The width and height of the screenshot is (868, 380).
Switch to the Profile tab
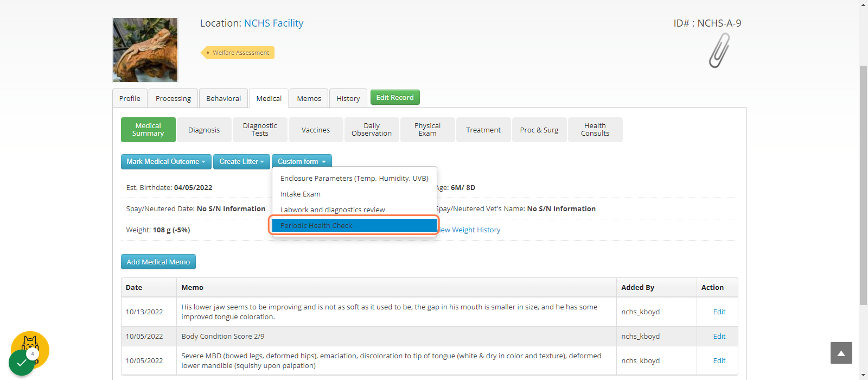[x=130, y=98]
